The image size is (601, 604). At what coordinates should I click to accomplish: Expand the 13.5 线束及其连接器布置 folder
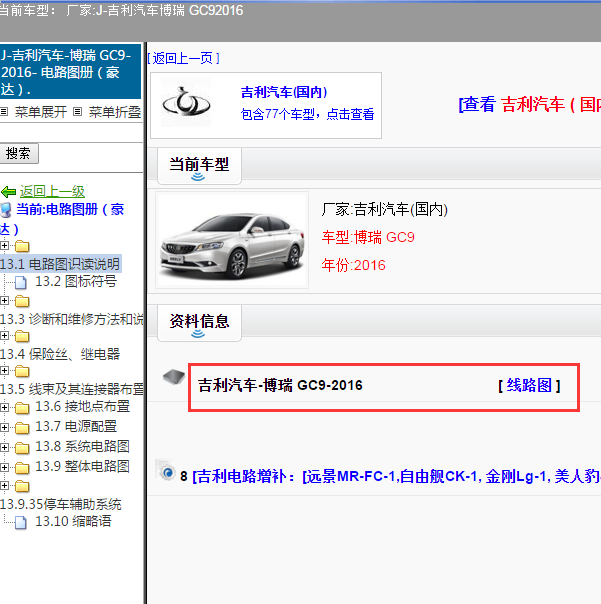4,371
